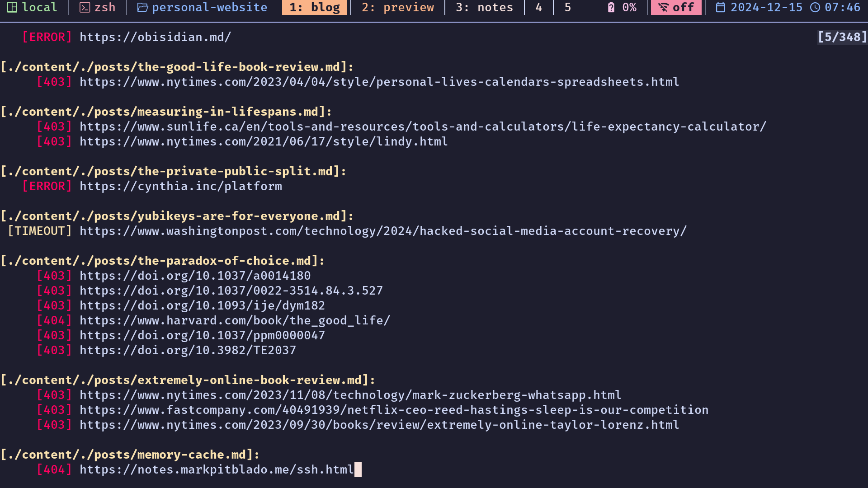The width and height of the screenshot is (868, 488).
Task: Open the 404 link on harvard.com book
Action: pos(235,320)
